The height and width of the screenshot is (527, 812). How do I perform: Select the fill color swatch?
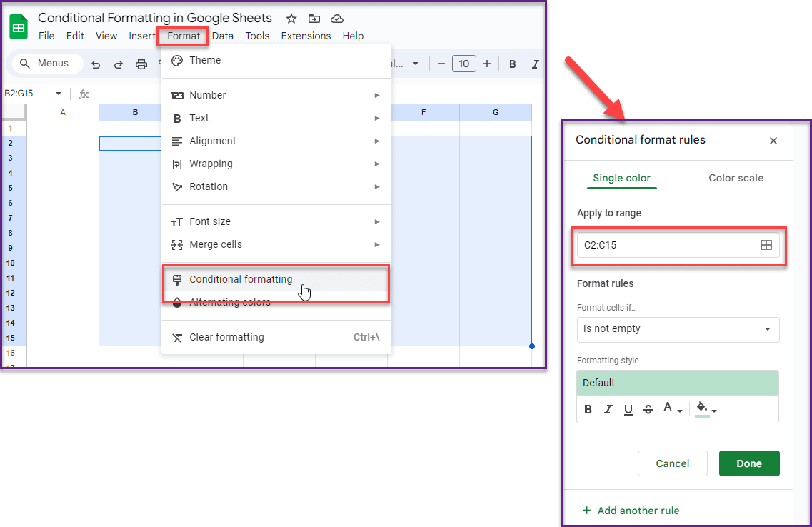coord(703,408)
